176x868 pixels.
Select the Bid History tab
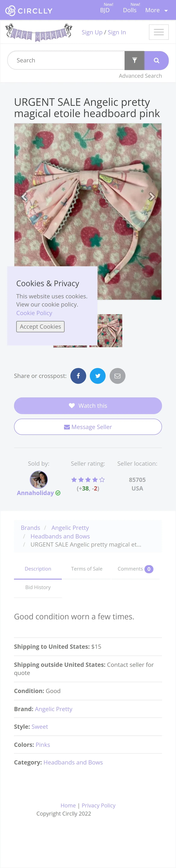coord(38,587)
